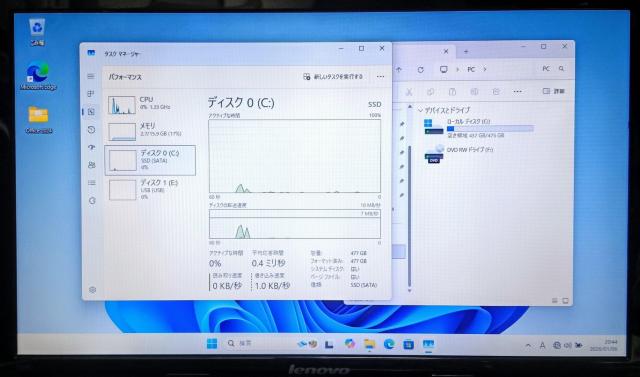Open the Windows Start menu
Viewport: 640px width, 377px height.
(x=212, y=344)
